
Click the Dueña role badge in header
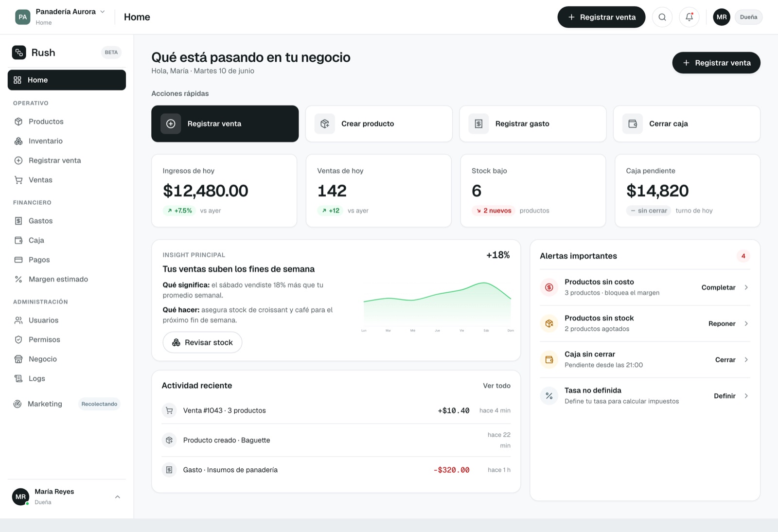[748, 17]
